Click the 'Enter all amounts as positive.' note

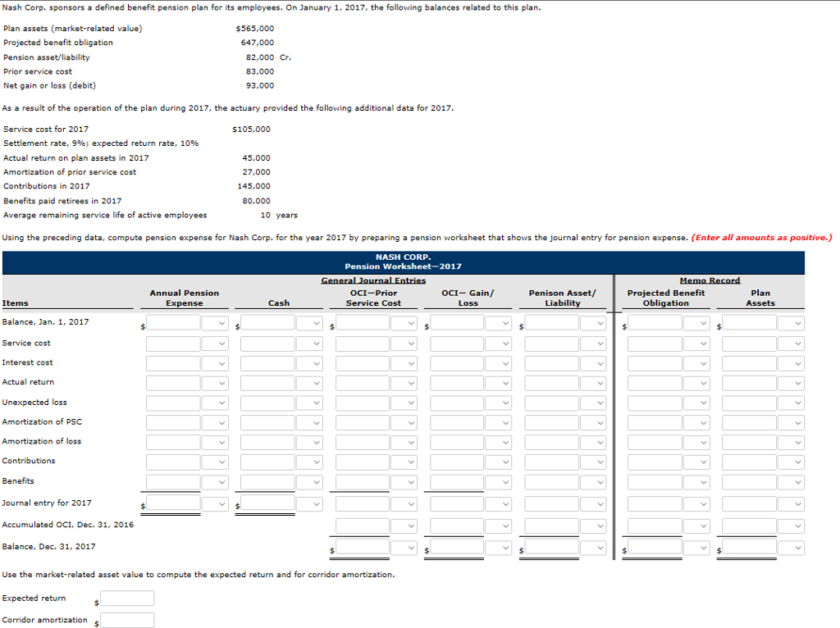[x=762, y=237]
